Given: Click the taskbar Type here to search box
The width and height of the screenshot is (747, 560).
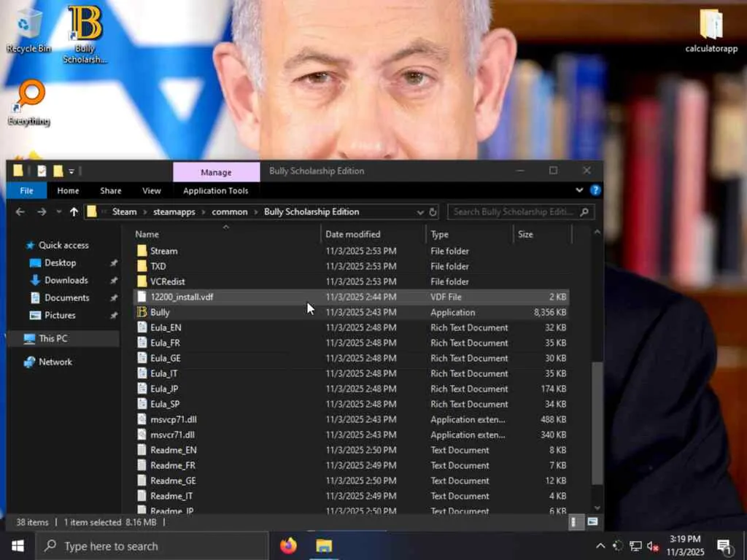Looking at the screenshot, I should pos(152,546).
